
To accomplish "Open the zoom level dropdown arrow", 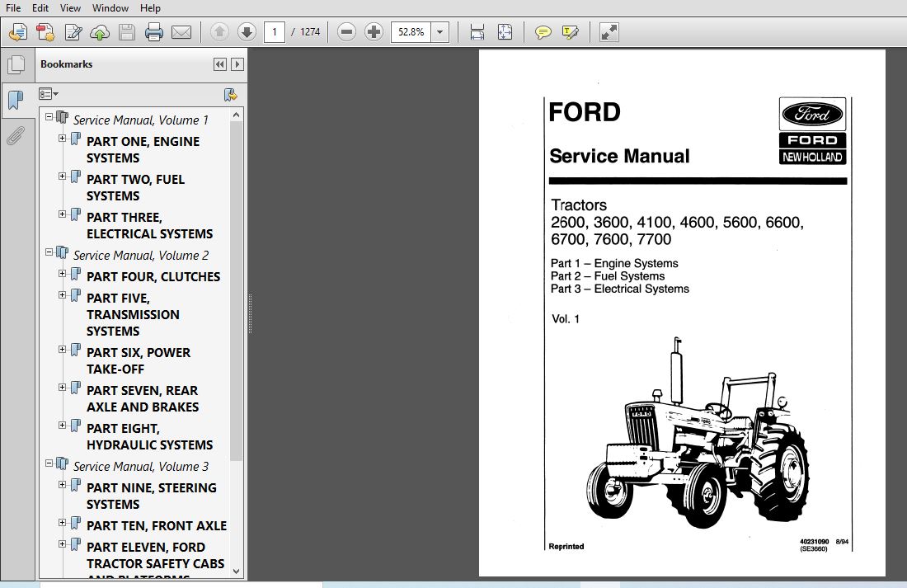I will [x=439, y=32].
